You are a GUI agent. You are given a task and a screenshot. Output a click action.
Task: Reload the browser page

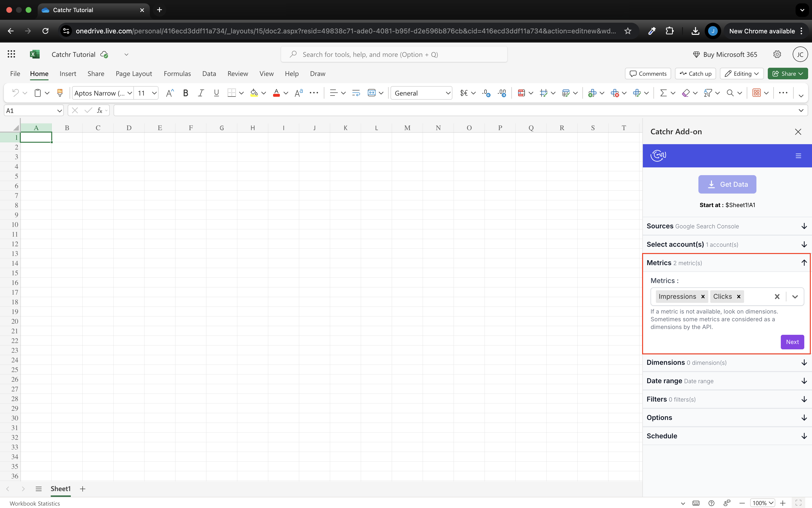pos(45,31)
